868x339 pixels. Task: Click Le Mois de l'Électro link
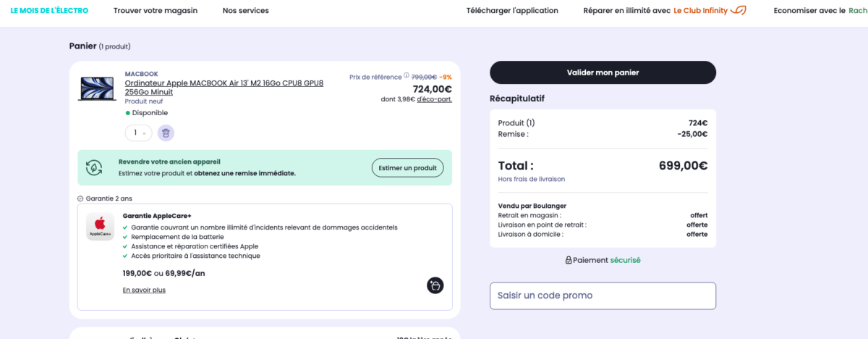point(49,11)
